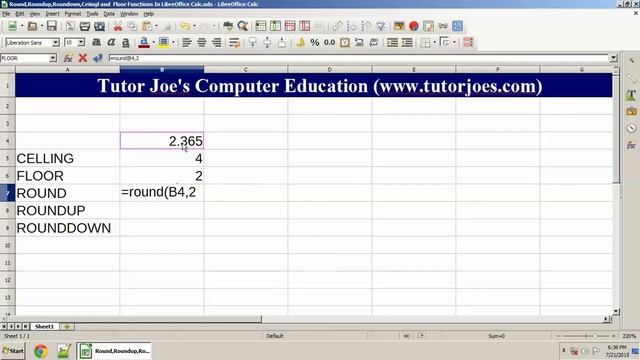This screenshot has height=360, width=640.
Task: Open Paste options dropdown arrow
Action: 156,26
